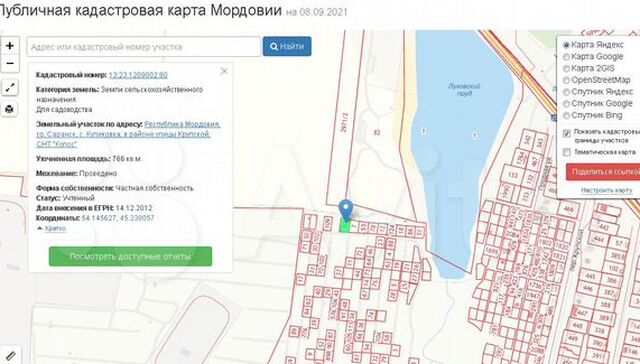Click the highlighted green parcel

pos(344,226)
